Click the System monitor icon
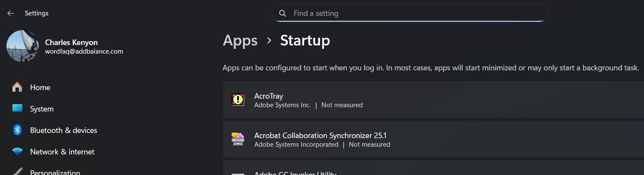The image size is (644, 175). [x=17, y=109]
